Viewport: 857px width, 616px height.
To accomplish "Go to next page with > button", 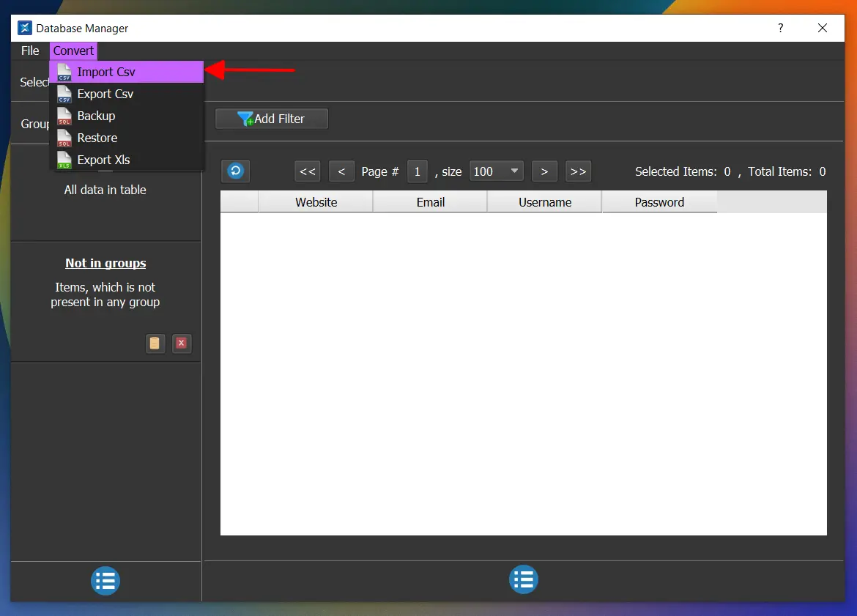I will [x=544, y=171].
